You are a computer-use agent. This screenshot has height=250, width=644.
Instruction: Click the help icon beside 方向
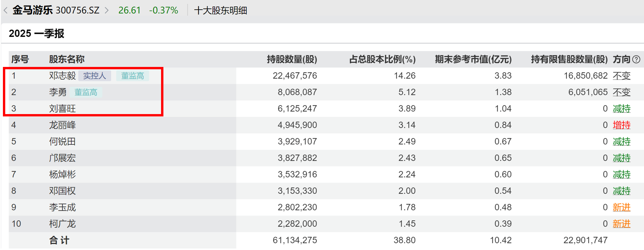(x=636, y=59)
